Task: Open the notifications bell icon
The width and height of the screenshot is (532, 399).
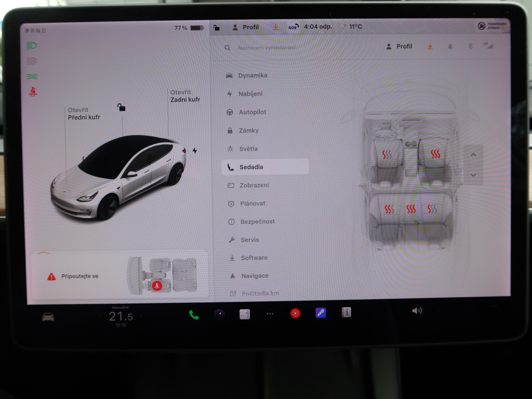Action: (450, 47)
